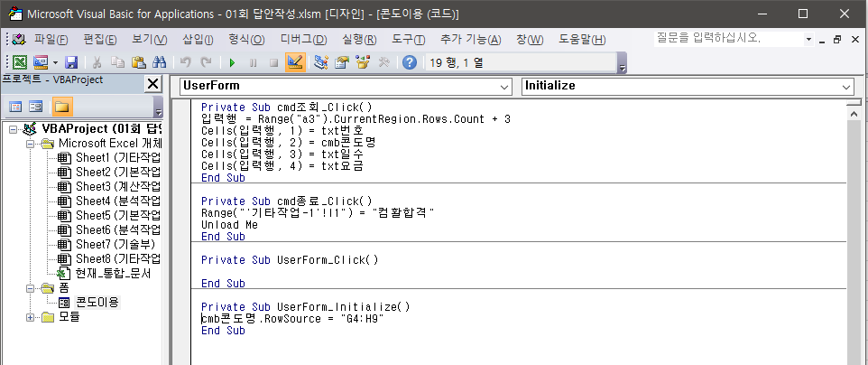Click the View Microsoft Excel icon
This screenshot has height=365, width=868.
click(19, 62)
